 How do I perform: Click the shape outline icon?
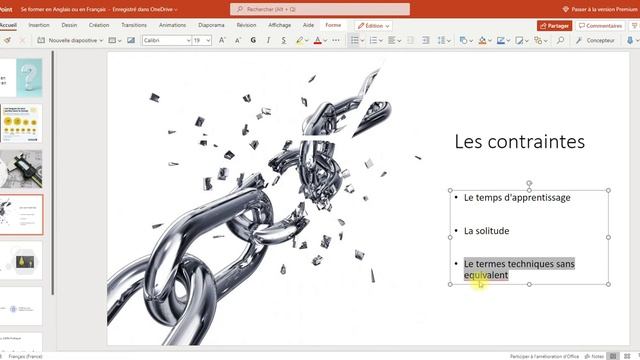(x=501, y=40)
